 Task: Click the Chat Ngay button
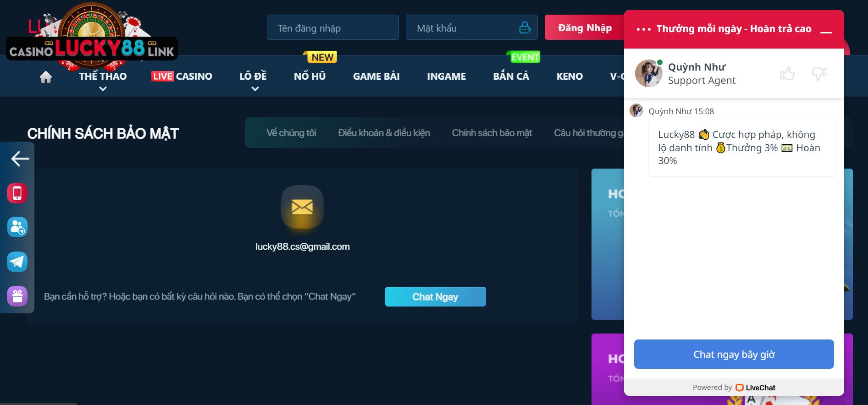pos(435,297)
